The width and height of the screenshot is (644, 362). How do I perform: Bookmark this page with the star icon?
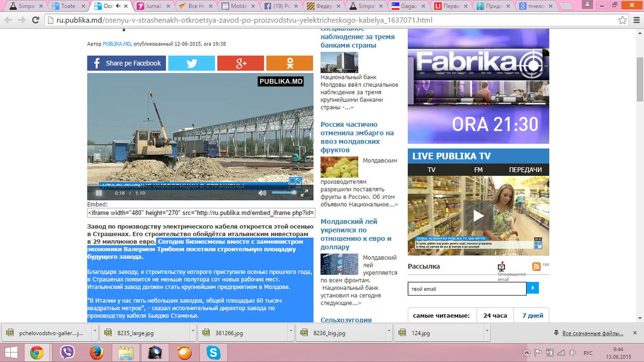[623, 20]
